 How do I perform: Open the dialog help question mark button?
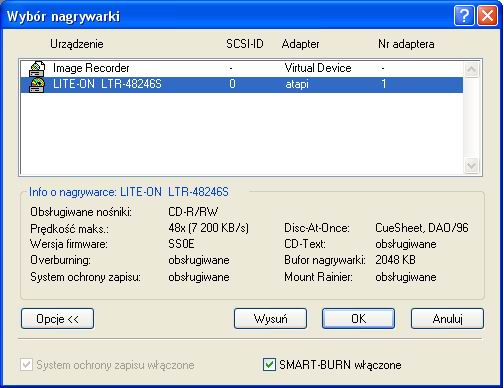(x=464, y=16)
